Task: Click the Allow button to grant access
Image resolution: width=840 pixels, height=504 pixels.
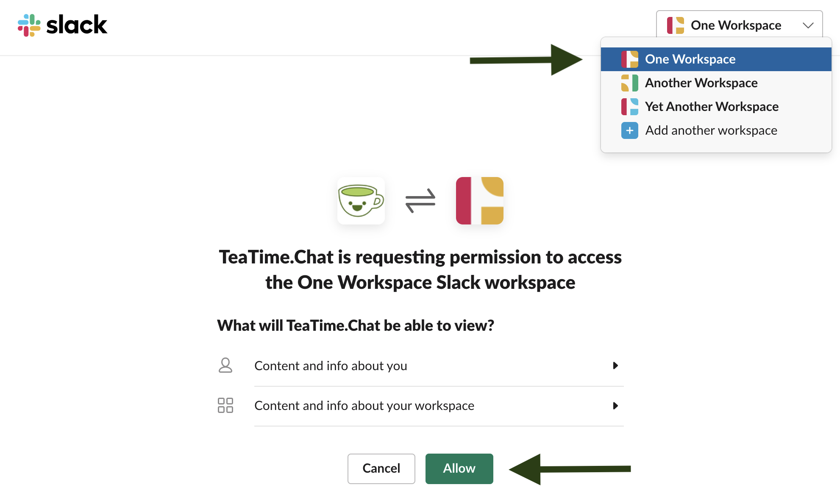Action: pyautogui.click(x=459, y=469)
